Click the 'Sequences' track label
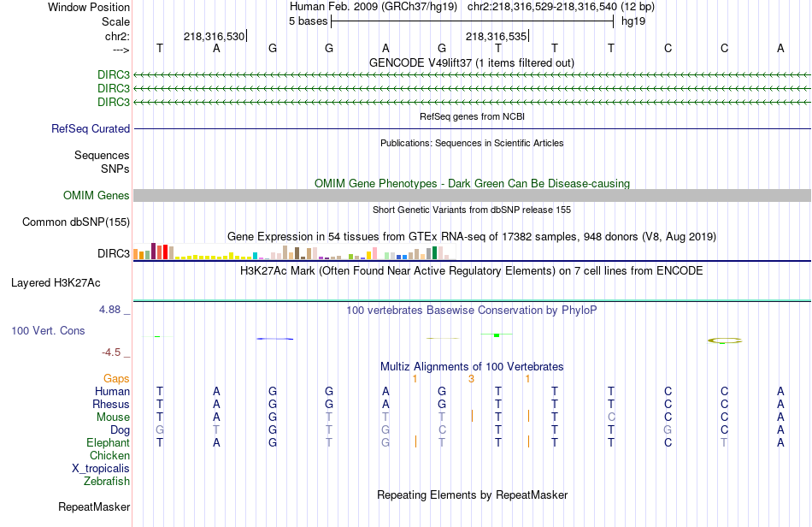 102,155
